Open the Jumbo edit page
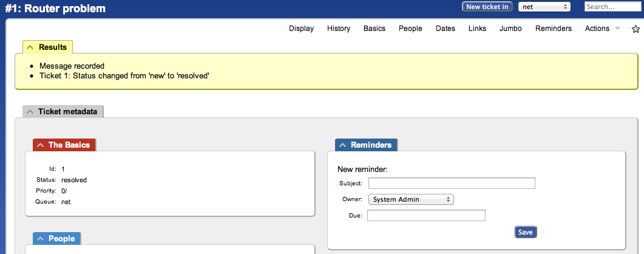The image size is (644, 254). point(510,29)
